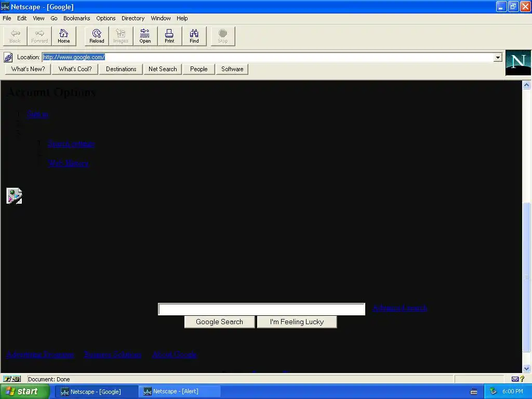Image resolution: width=532 pixels, height=399 pixels.
Task: Open the Help menu
Action: point(182,18)
